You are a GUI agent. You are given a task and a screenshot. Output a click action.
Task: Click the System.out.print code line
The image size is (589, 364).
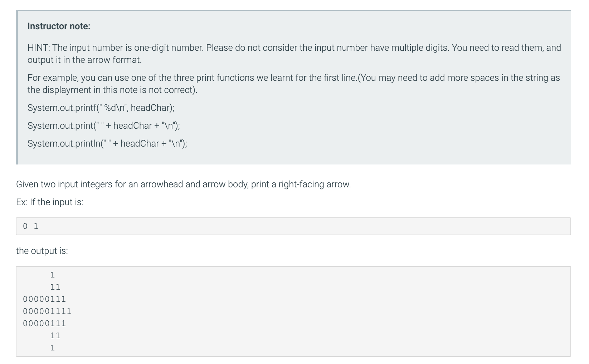click(104, 126)
